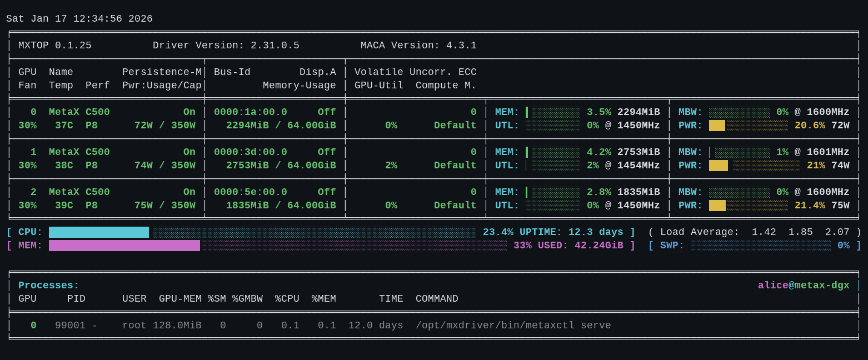Click the 38C temperature value

click(x=64, y=166)
